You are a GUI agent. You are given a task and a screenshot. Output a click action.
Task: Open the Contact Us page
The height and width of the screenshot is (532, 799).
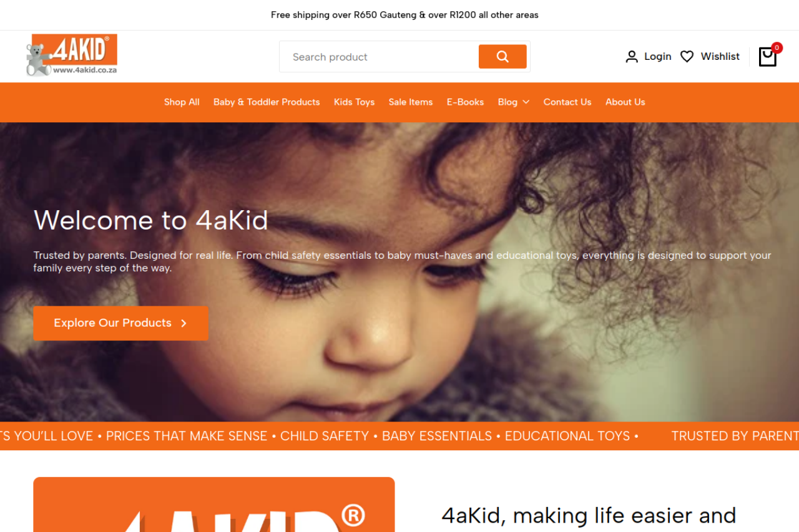(x=567, y=102)
